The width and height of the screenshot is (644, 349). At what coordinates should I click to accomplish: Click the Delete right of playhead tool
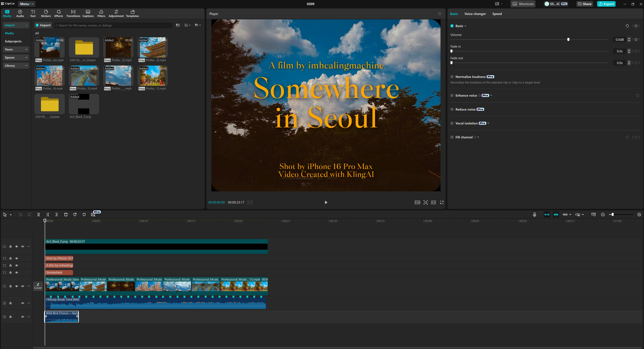tap(57, 215)
